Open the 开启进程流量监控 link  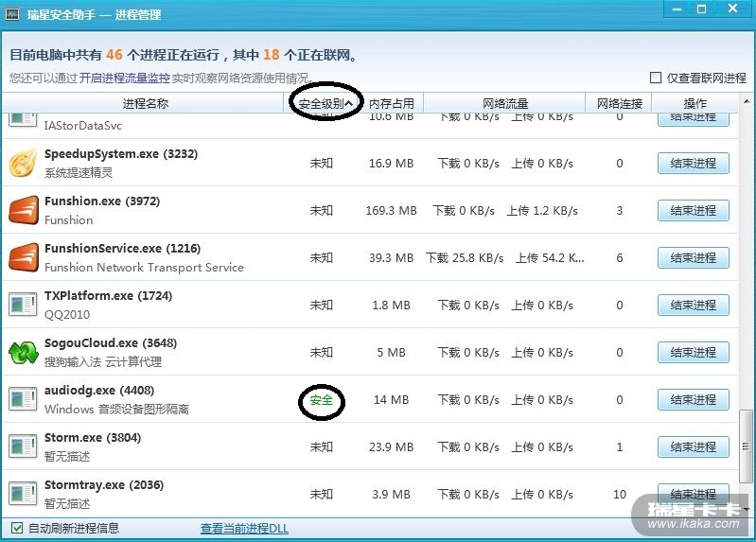pos(124,79)
